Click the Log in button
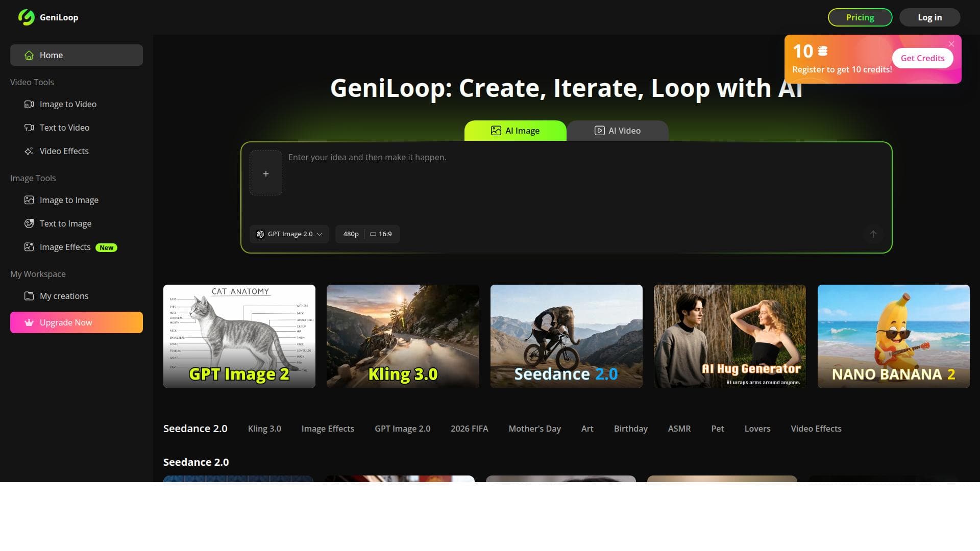The image size is (980, 551). coord(930,17)
